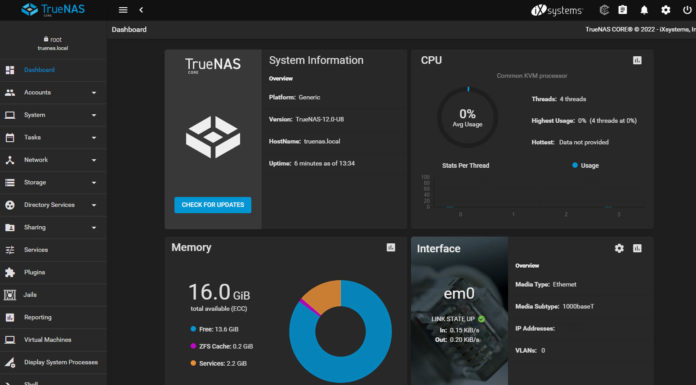This screenshot has height=385, width=696.
Task: Click the Plugins puzzle icon
Action: [x=10, y=273]
